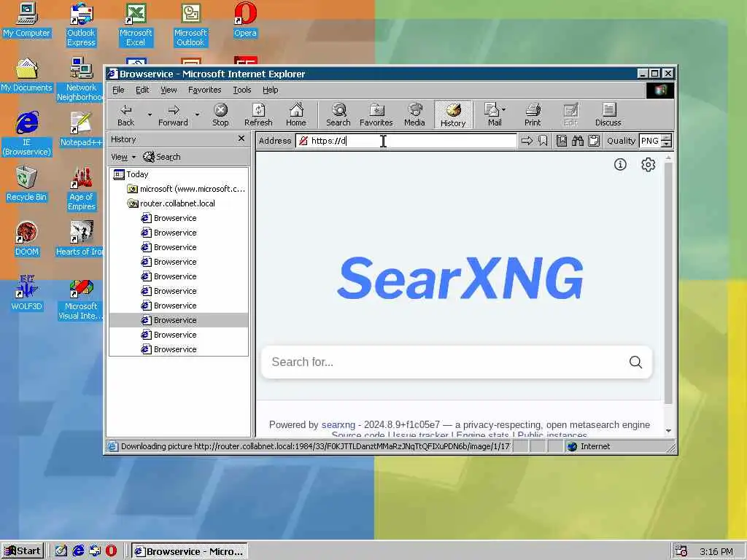Open the bookmarks book icon in address bar
The width and height of the screenshot is (747, 560).
click(562, 141)
